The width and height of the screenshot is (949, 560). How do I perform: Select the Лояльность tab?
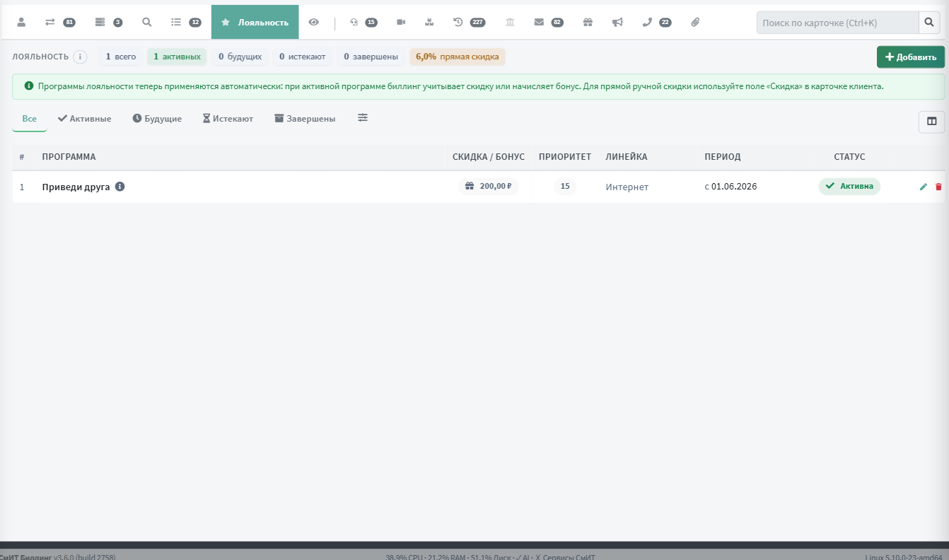click(255, 22)
